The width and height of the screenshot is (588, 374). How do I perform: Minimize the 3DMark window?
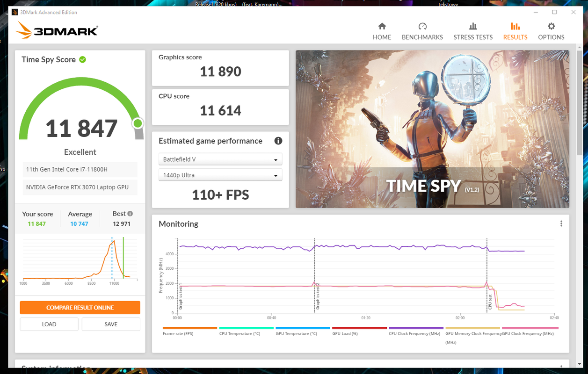coord(535,12)
